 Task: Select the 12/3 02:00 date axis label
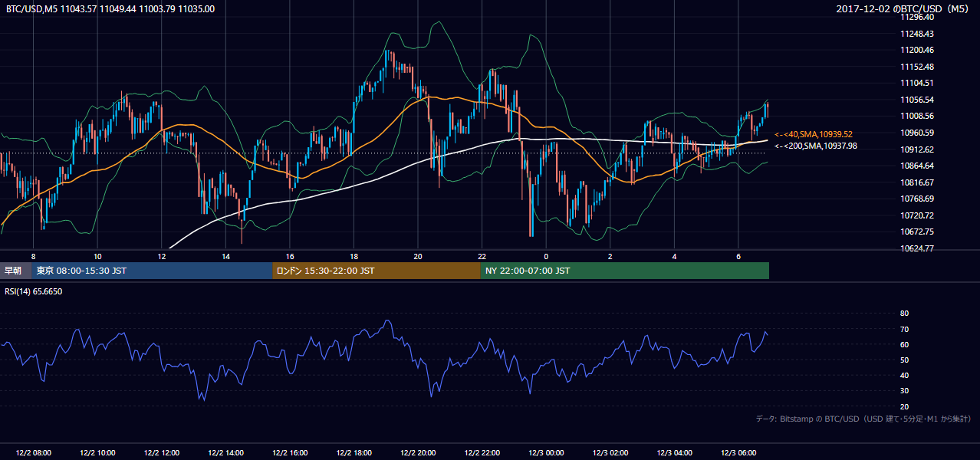tap(610, 452)
